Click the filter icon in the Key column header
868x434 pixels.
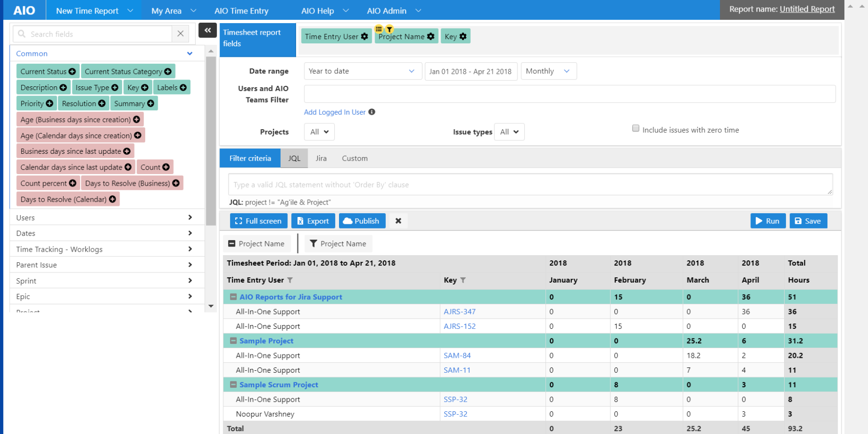464,280
